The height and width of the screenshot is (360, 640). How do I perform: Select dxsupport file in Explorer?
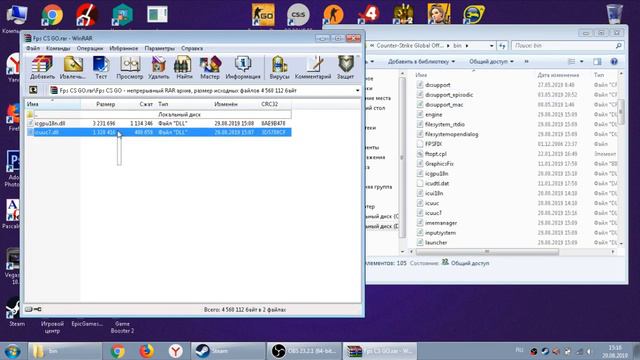coord(438,85)
